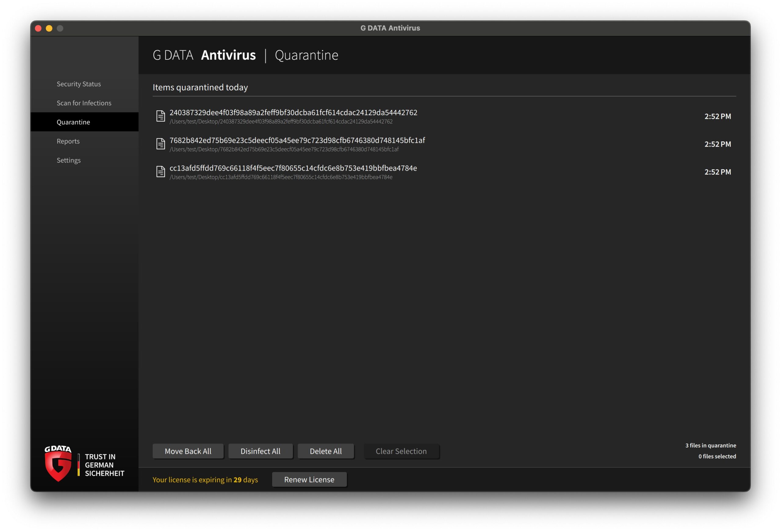Open the Reports section
This screenshot has height=532, width=781.
click(68, 141)
